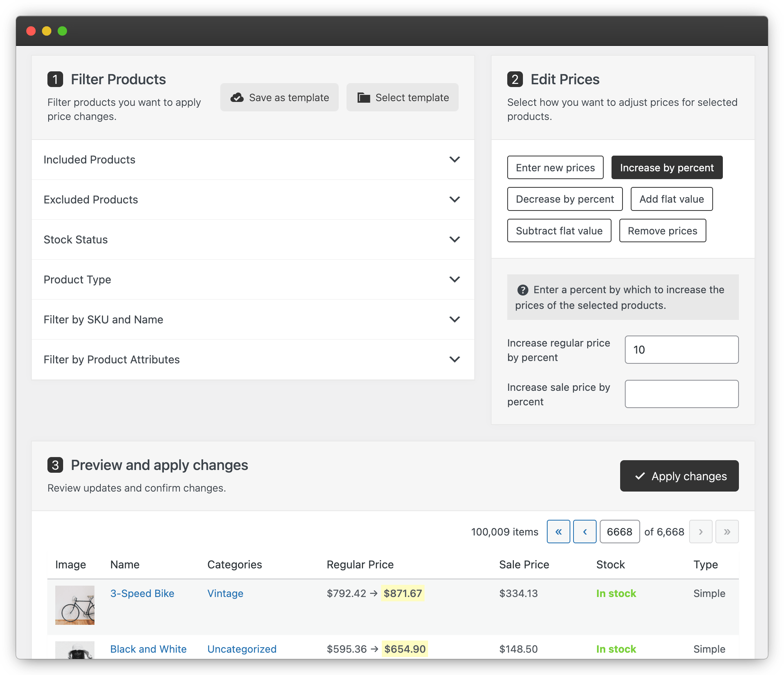
Task: Advance to next page with right chevron icon
Action: click(x=701, y=532)
